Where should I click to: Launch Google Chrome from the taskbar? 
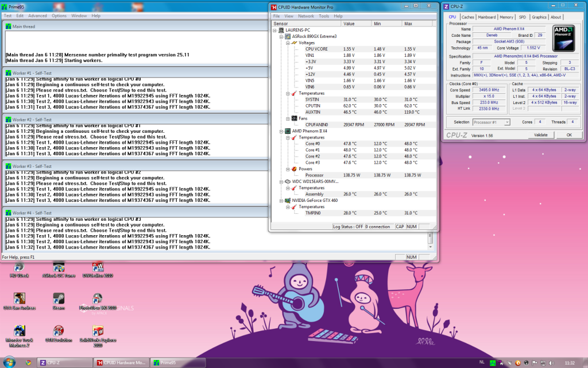[29, 363]
